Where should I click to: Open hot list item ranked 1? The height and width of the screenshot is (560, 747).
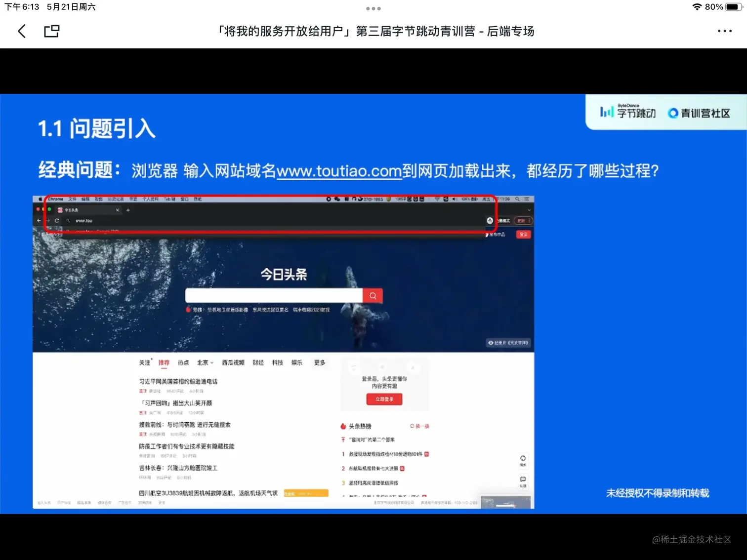385,454
